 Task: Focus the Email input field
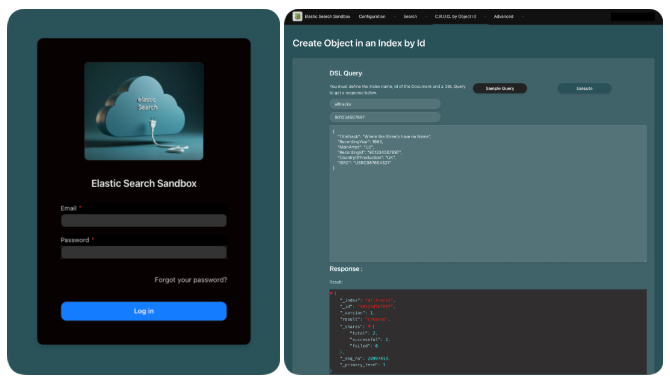pos(144,220)
